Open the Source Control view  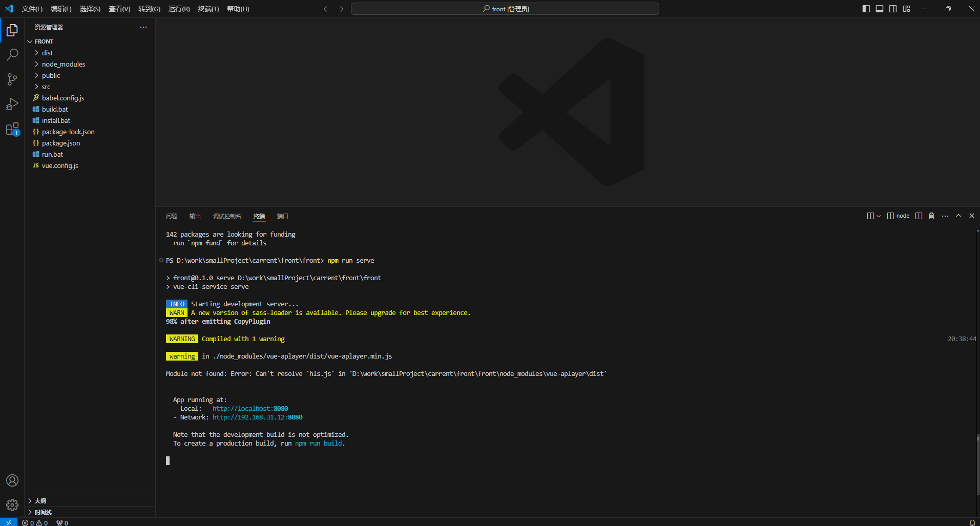[x=12, y=79]
